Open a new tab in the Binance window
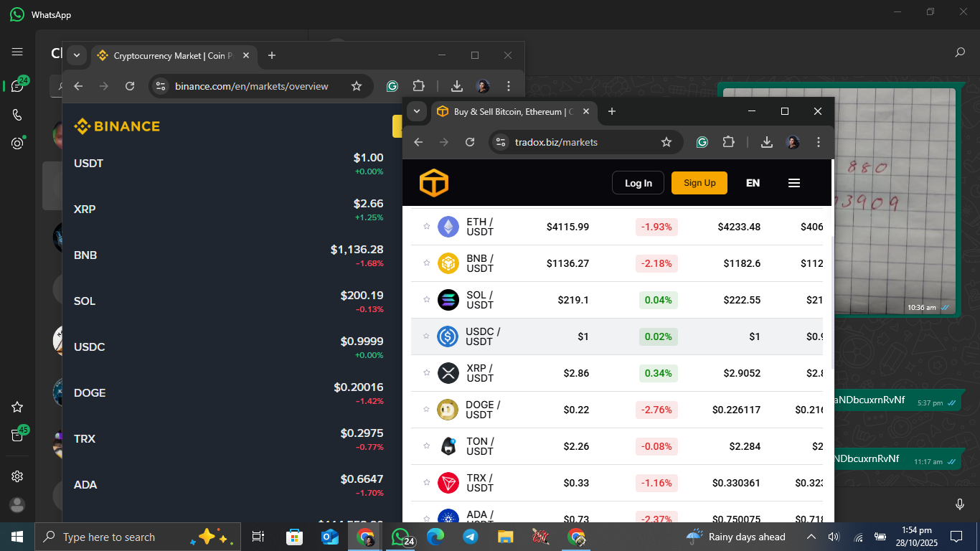 272,55
